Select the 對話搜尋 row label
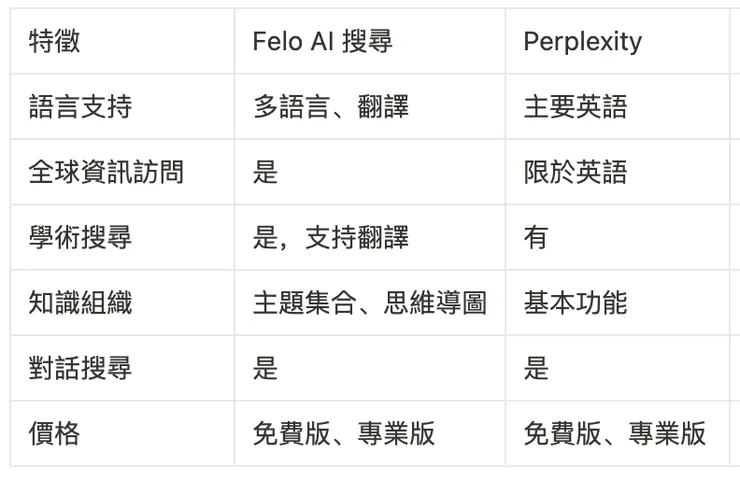Screen dimensions: 740x478 [80, 368]
